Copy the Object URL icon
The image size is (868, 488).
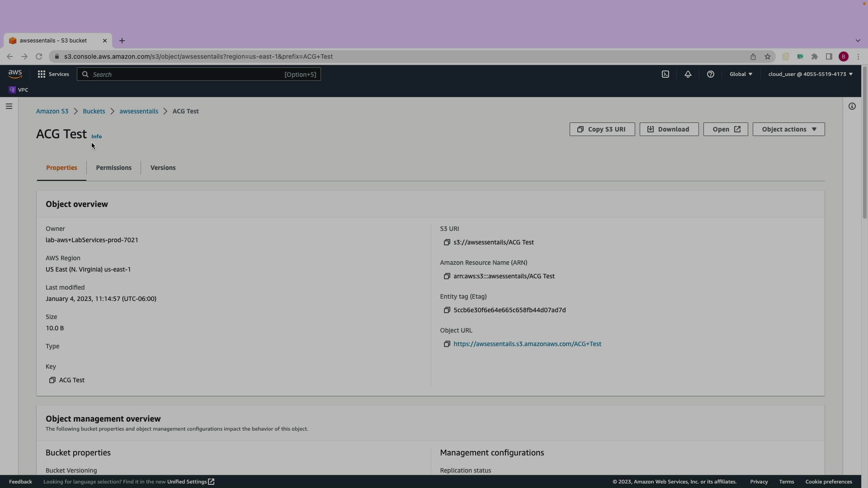(447, 344)
